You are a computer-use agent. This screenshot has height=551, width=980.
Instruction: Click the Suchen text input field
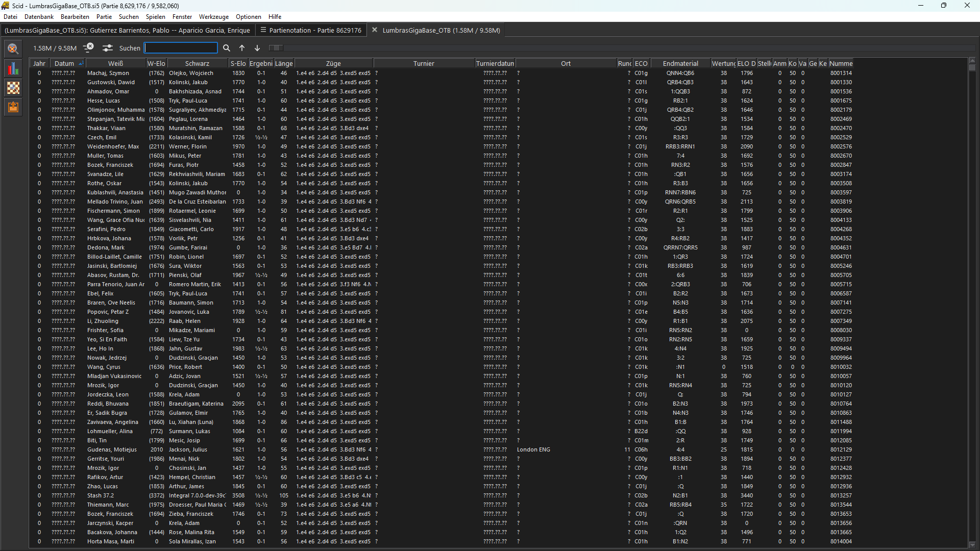pyautogui.click(x=181, y=48)
